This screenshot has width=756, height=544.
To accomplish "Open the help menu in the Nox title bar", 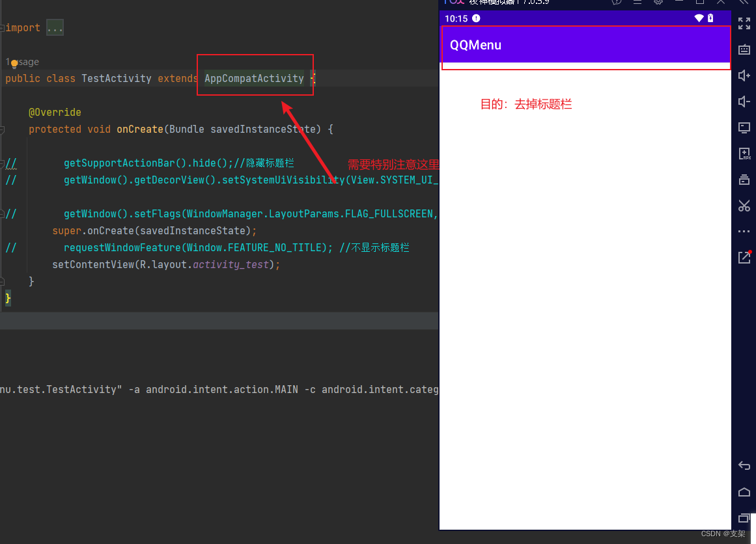I will click(x=616, y=3).
